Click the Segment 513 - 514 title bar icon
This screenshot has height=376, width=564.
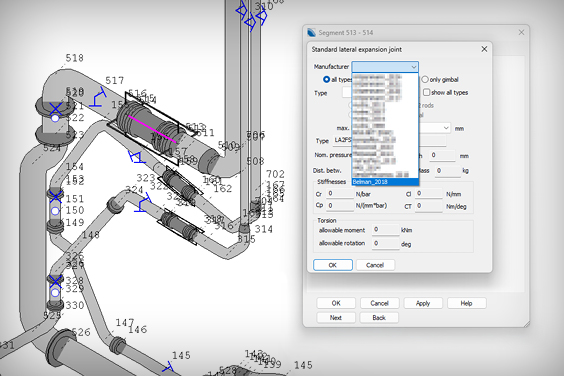coord(311,32)
